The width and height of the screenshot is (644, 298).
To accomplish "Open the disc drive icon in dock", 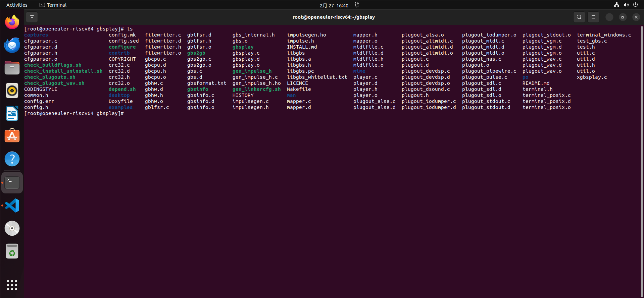I will click(x=12, y=228).
